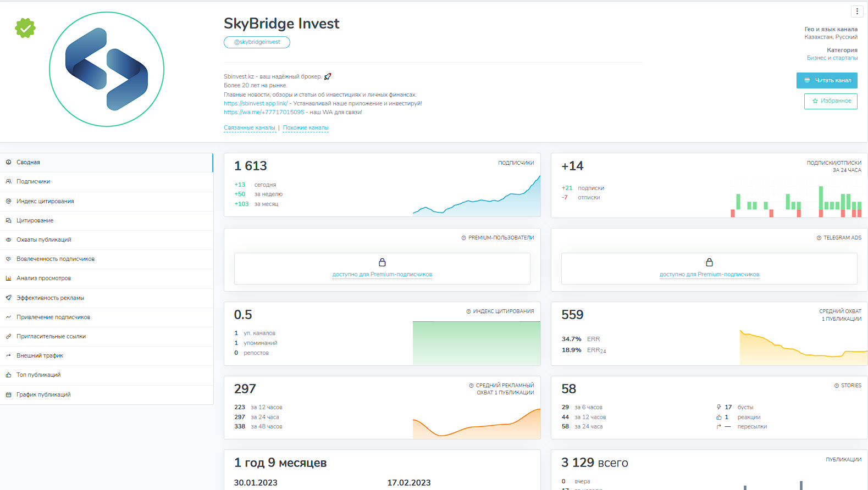Viewport: 868px width, 490px height.
Task: Open Похожие каналы link
Action: coord(306,127)
